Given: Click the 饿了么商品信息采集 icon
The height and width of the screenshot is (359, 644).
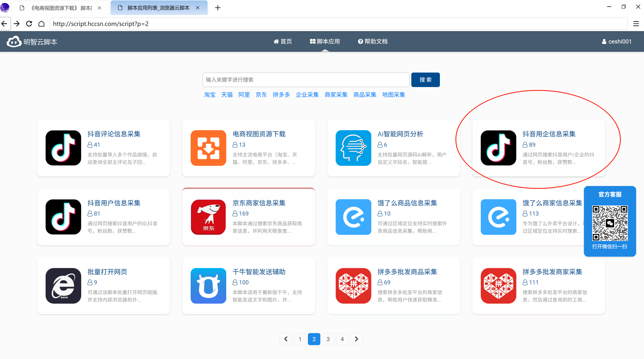Looking at the screenshot, I should tap(353, 217).
